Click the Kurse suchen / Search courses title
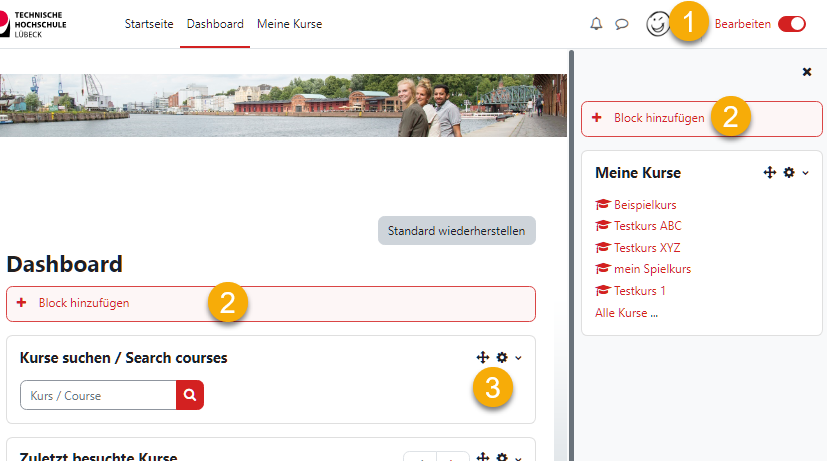This screenshot has height=461, width=827. pos(123,358)
